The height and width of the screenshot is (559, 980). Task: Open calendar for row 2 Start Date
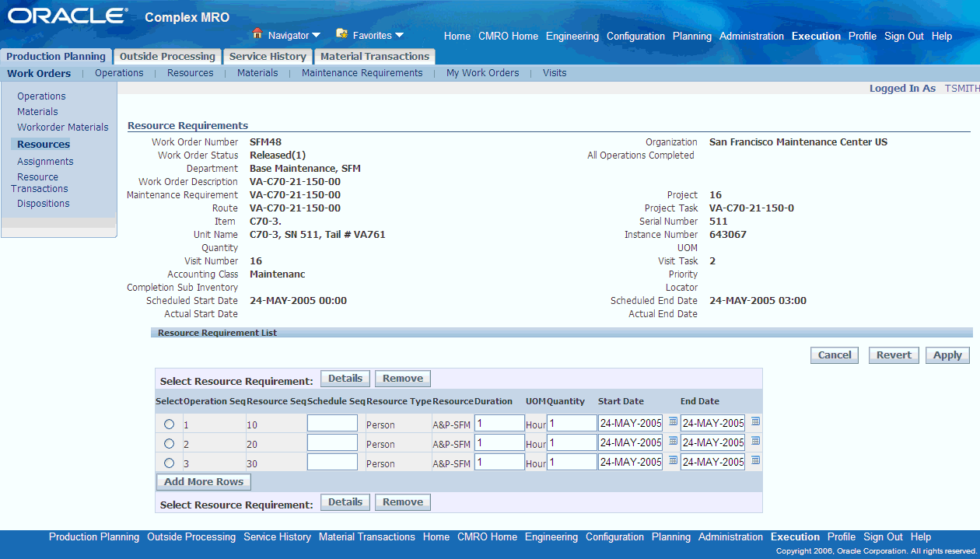point(674,441)
